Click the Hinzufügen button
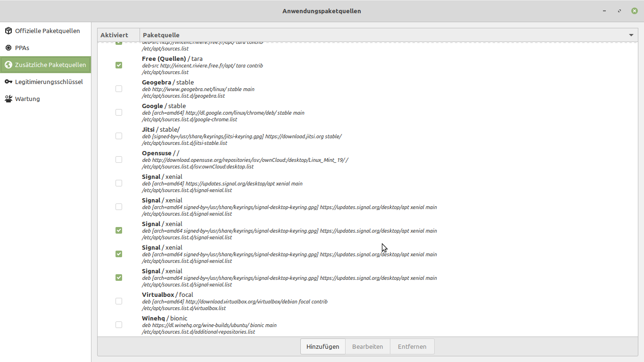Image resolution: width=644 pixels, height=362 pixels. click(x=323, y=346)
